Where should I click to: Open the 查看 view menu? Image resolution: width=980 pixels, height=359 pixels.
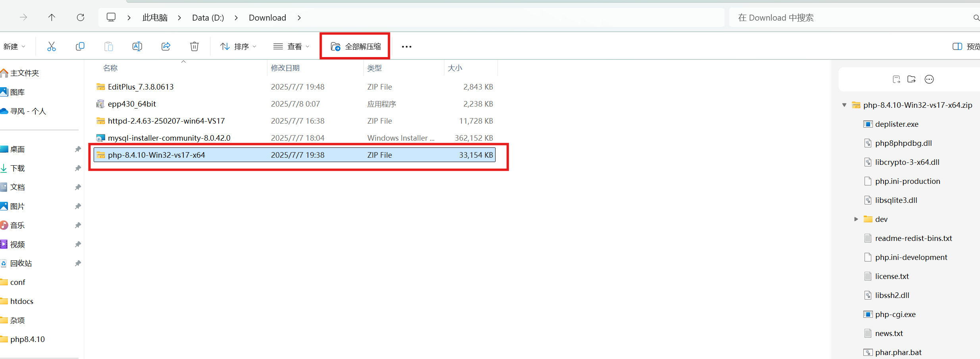pos(291,46)
